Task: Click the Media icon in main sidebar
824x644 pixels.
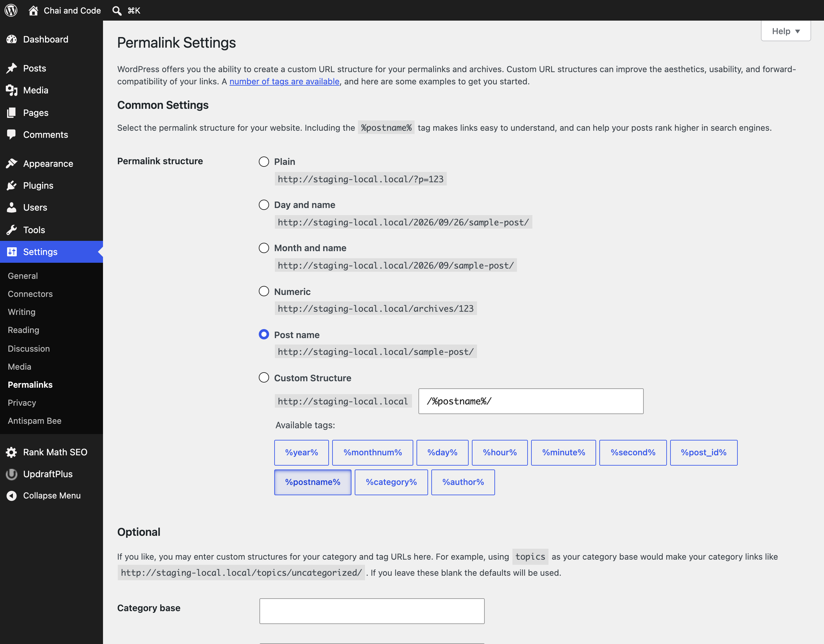Action: 12,90
